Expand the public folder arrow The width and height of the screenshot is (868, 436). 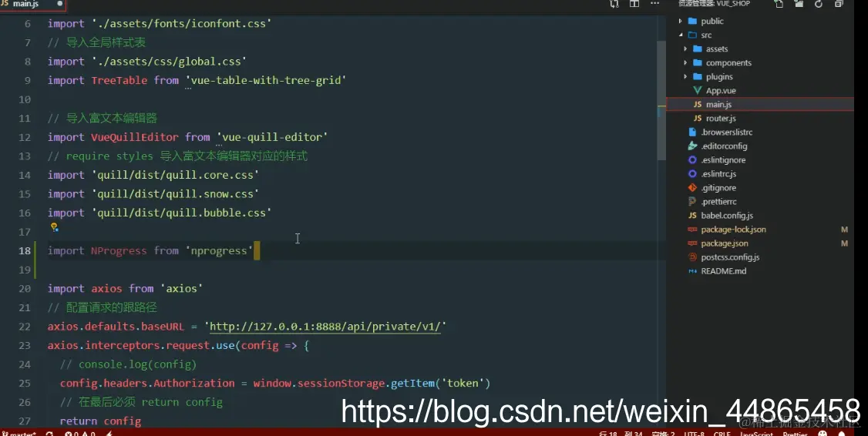[x=681, y=21]
